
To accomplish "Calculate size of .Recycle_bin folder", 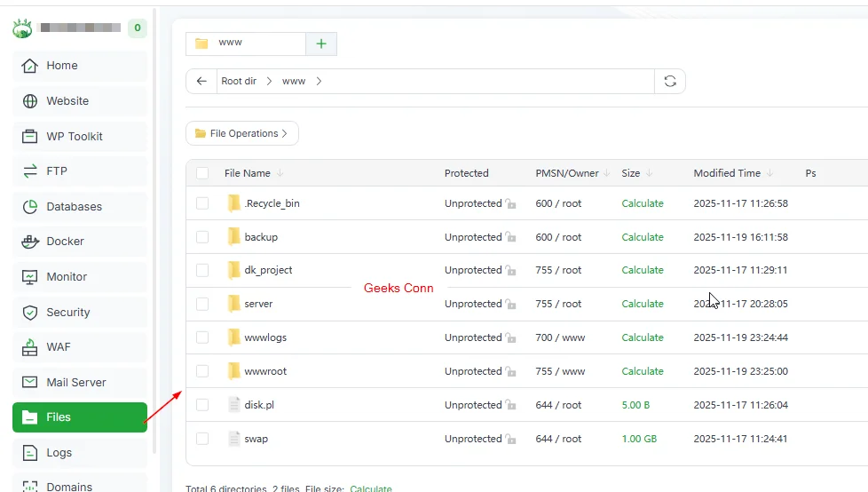I will tap(643, 203).
